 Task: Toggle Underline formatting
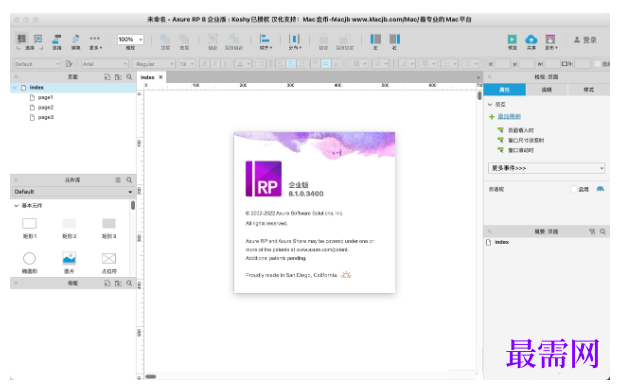[x=225, y=64]
